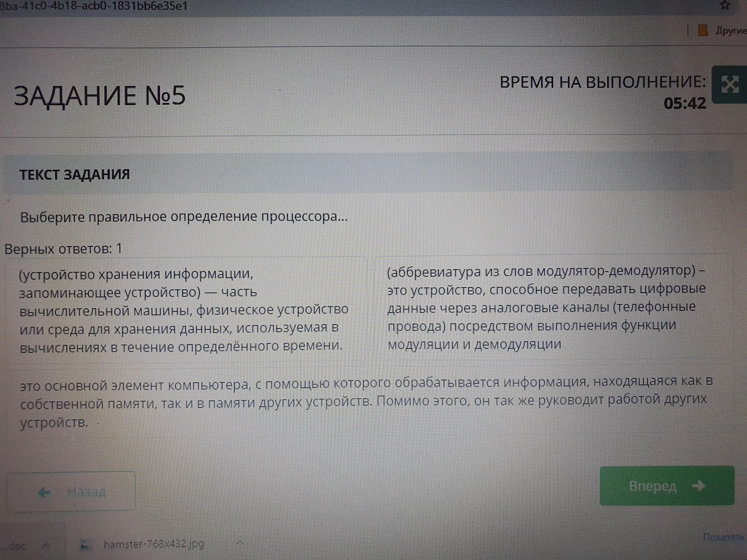The image size is (747, 560).
Task: Select answer starting with это основной элемент компьютера
Action: pyautogui.click(x=366, y=402)
